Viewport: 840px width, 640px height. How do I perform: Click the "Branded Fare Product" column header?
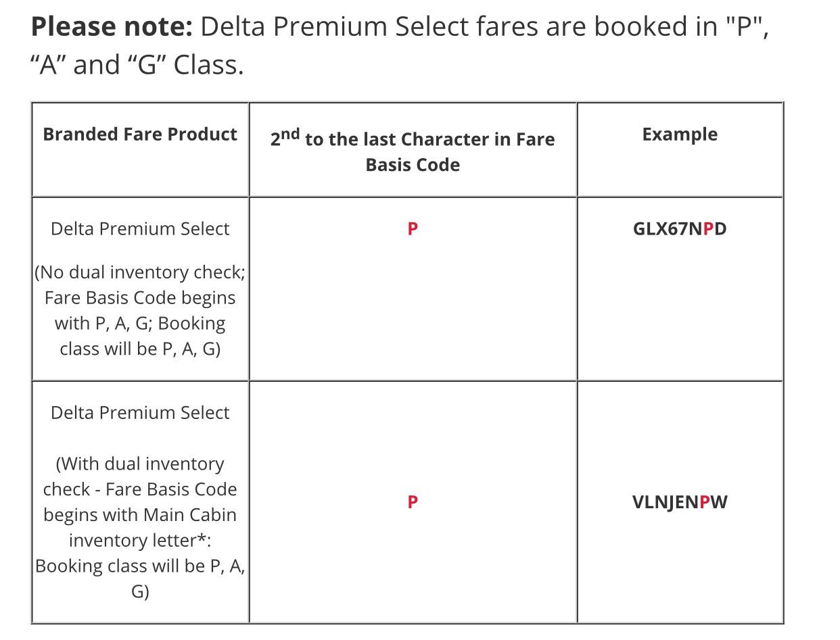coord(140,134)
